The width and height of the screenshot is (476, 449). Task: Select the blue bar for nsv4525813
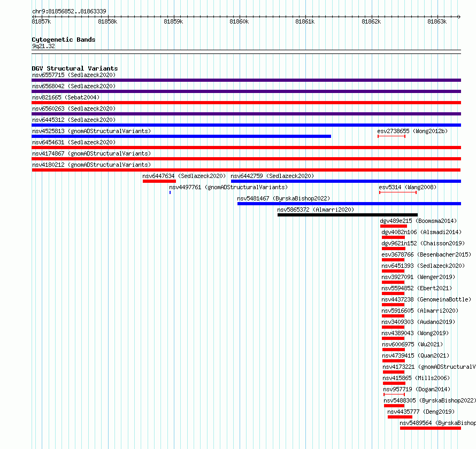click(x=181, y=136)
